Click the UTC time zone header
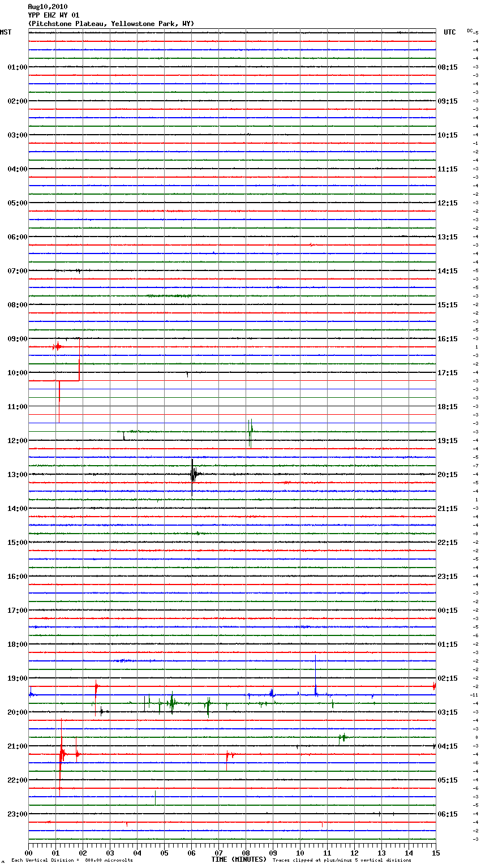The width and height of the screenshot is (481, 868). click(449, 32)
